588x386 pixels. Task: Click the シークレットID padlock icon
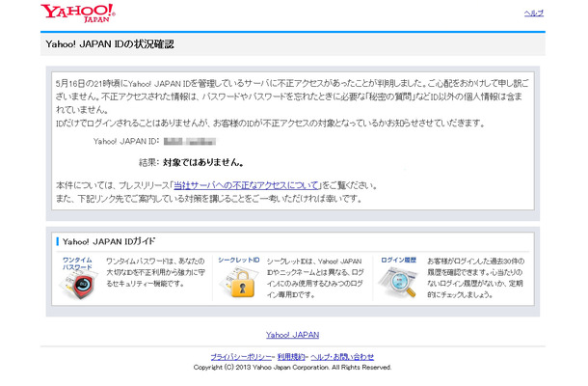239,283
